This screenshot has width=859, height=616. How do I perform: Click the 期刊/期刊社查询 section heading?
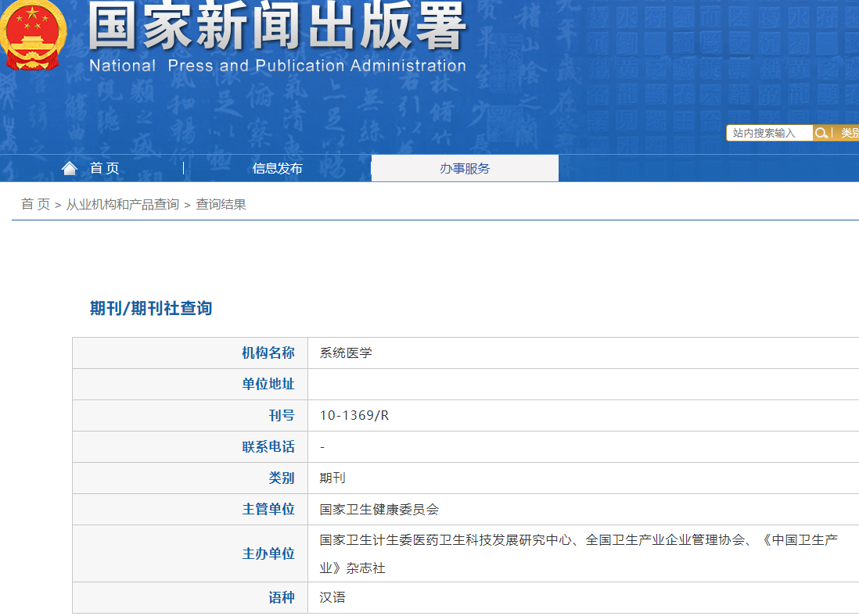point(151,308)
